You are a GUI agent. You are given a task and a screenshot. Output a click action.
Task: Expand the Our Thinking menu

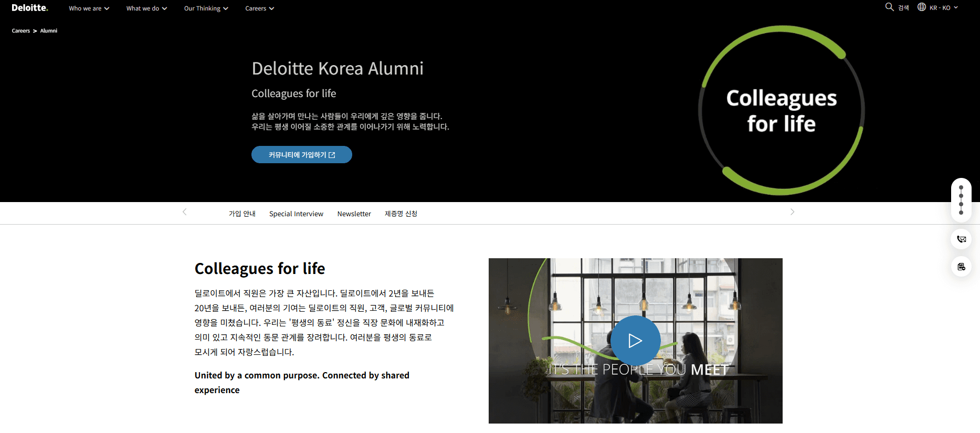point(206,8)
